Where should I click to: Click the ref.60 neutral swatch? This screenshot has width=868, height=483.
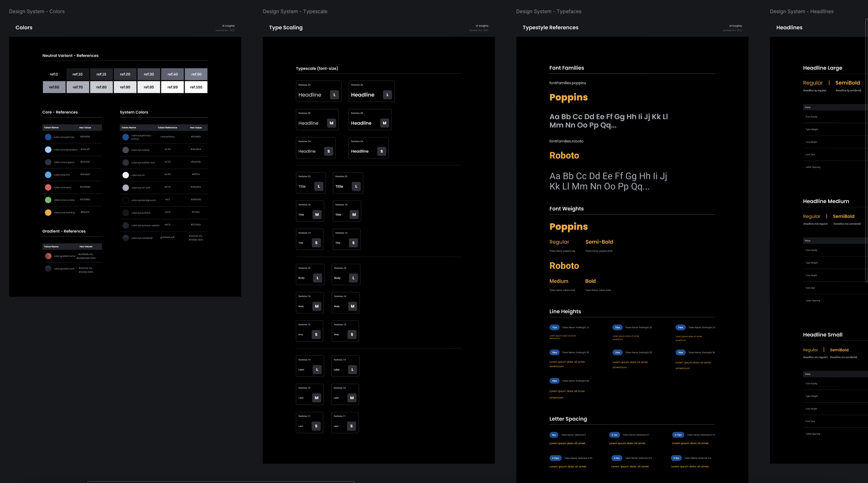(54, 87)
